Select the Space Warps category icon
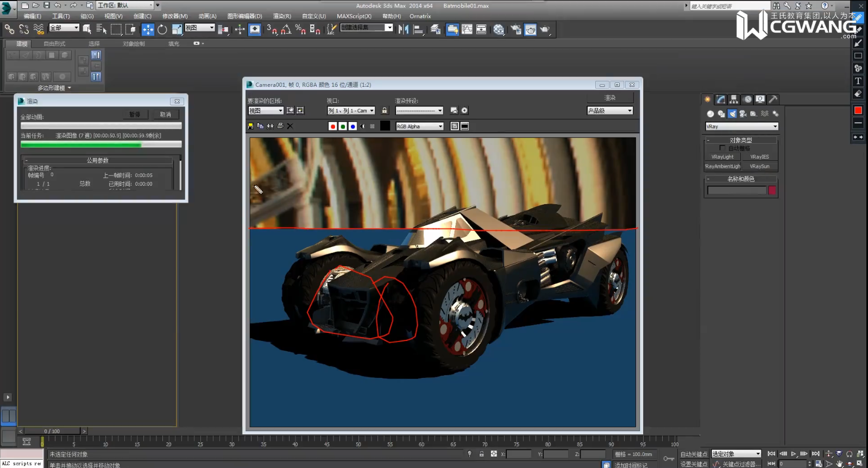 [764, 113]
